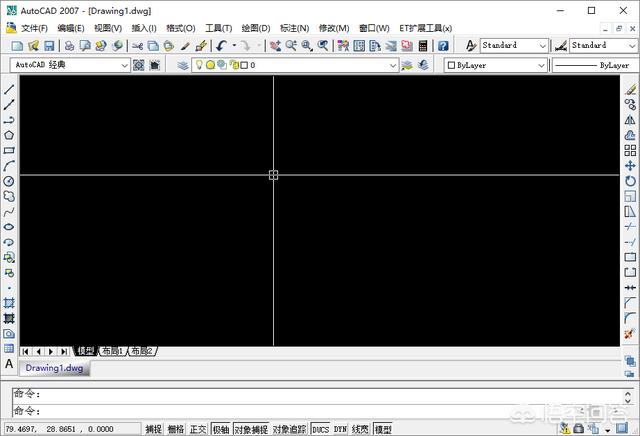The width and height of the screenshot is (640, 436).
Task: Click the layer color swatch square
Action: point(244,65)
